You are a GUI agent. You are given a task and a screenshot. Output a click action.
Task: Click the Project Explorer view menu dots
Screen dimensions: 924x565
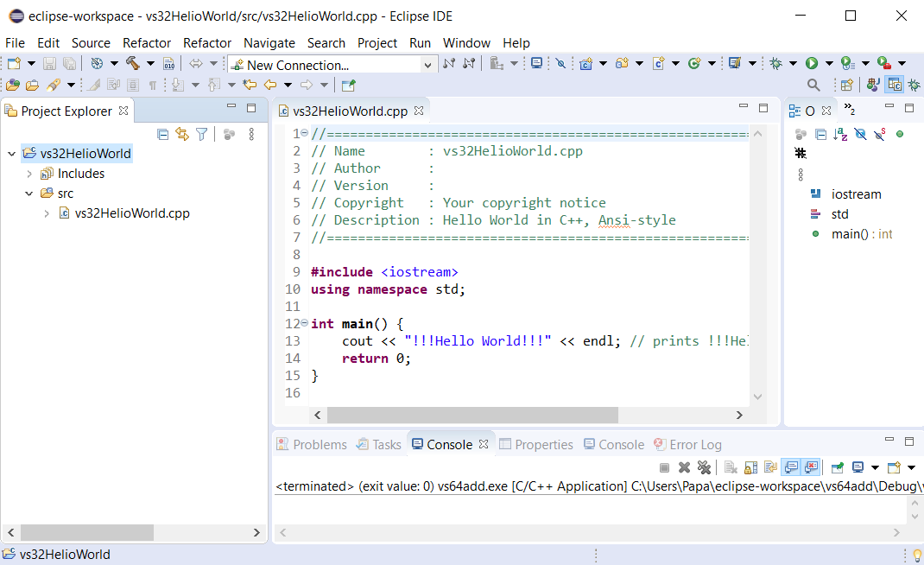tap(251, 135)
